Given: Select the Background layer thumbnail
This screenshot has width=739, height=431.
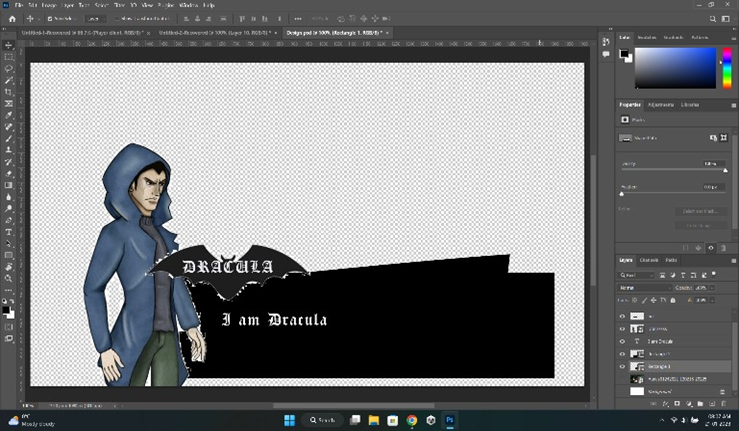Looking at the screenshot, I should click(637, 392).
